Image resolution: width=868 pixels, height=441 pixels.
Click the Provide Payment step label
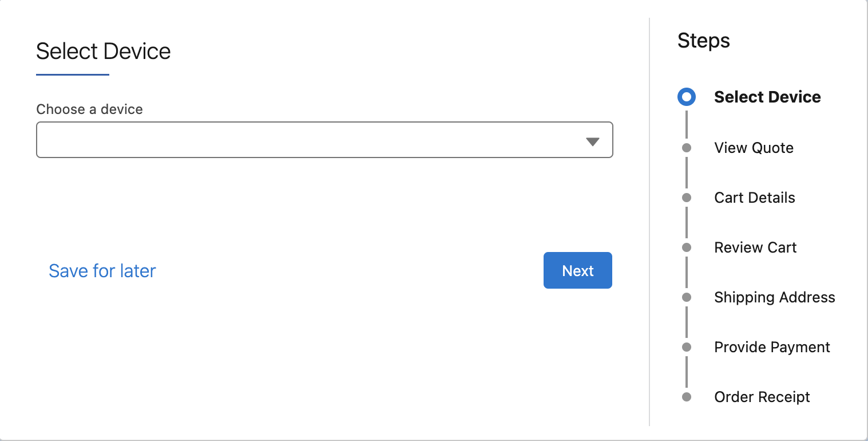[x=772, y=346]
